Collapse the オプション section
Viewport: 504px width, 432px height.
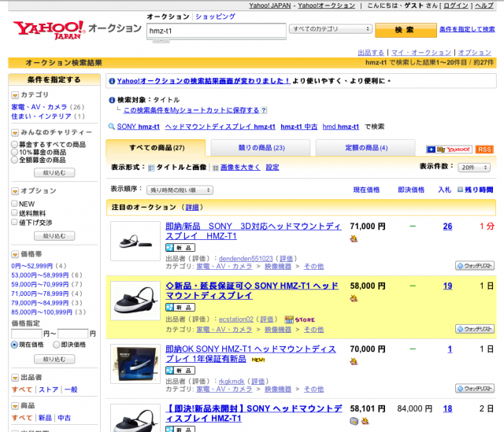15,191
